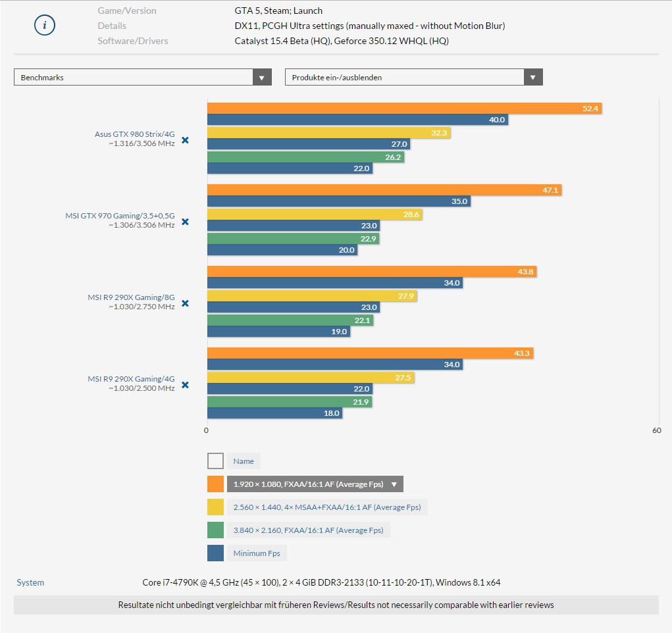Click the green legend color swatch
The height and width of the screenshot is (633, 672).
coord(216,530)
